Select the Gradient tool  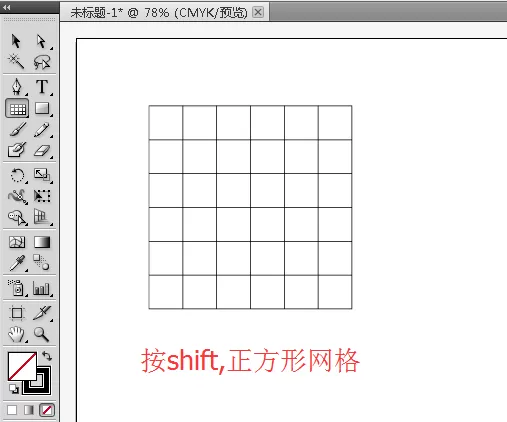pyautogui.click(x=42, y=242)
